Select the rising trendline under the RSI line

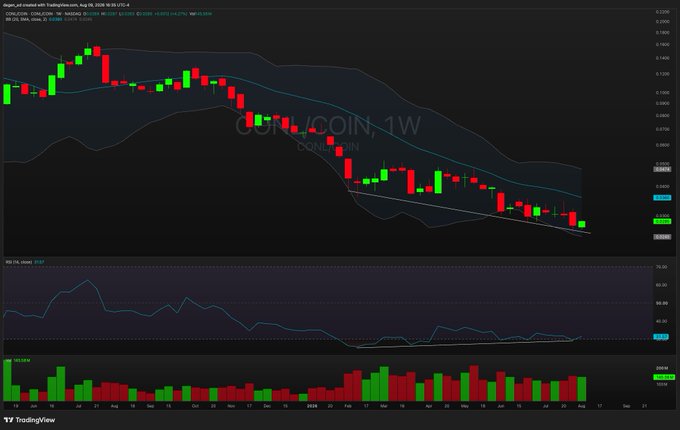[x=464, y=344]
